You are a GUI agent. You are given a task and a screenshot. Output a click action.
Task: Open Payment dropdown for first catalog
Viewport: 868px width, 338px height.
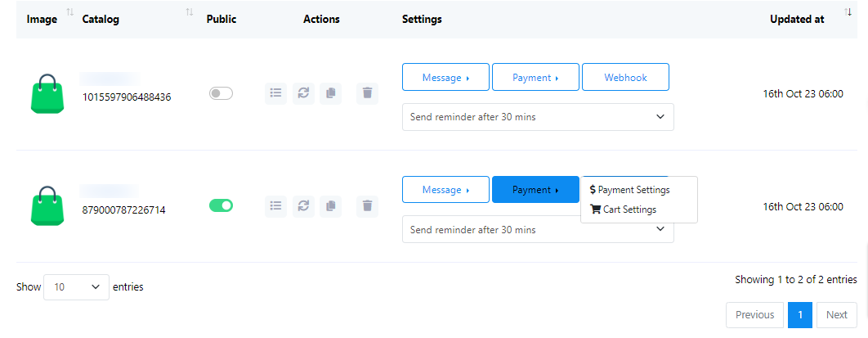[x=535, y=78]
